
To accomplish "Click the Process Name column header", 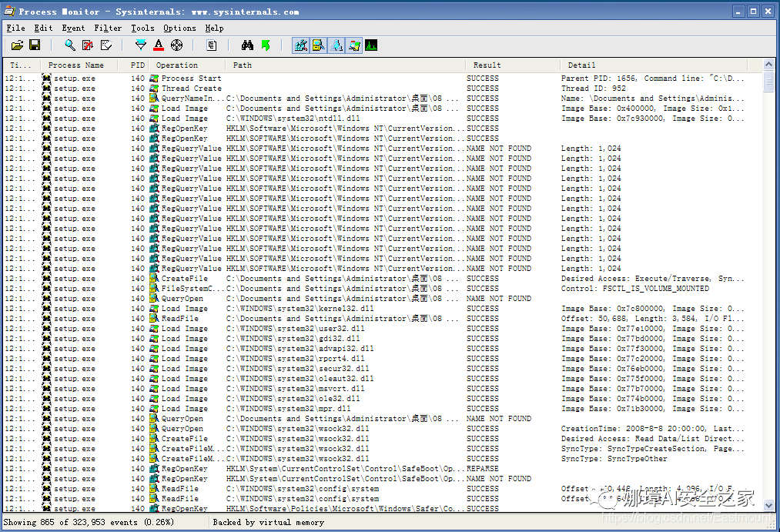I will (80, 65).
